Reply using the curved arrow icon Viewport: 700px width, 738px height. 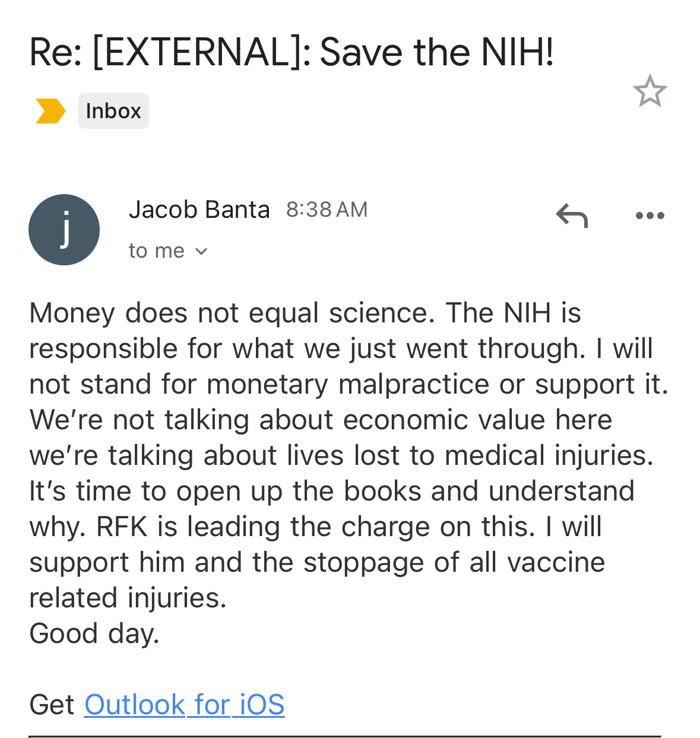tap(571, 215)
